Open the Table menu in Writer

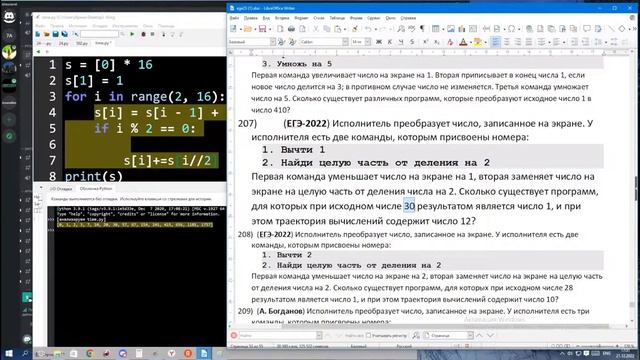(x=337, y=18)
